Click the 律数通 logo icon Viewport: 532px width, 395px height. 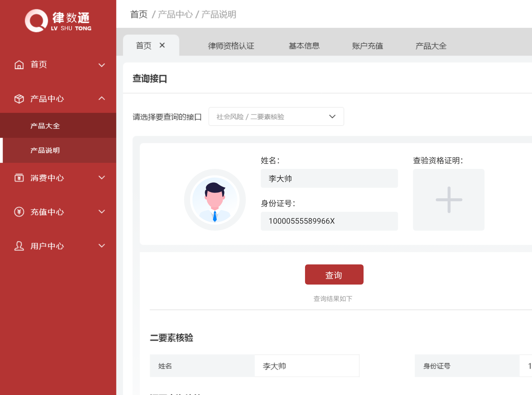click(x=36, y=21)
